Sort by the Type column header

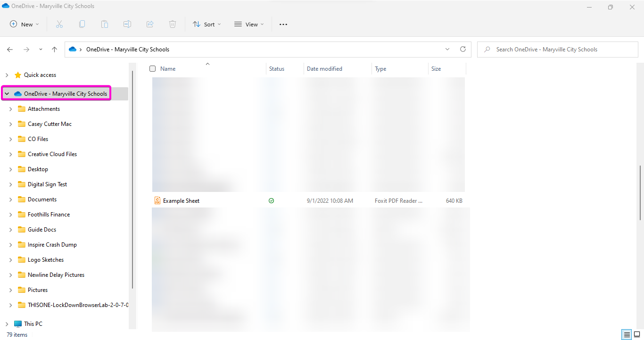pyautogui.click(x=380, y=69)
